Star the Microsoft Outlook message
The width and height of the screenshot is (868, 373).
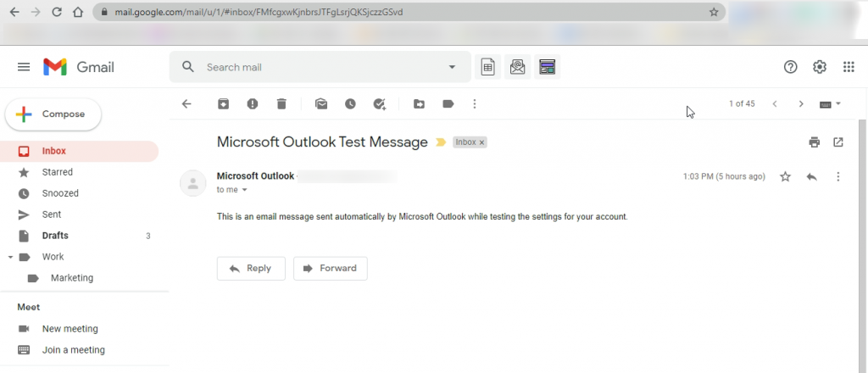point(785,176)
